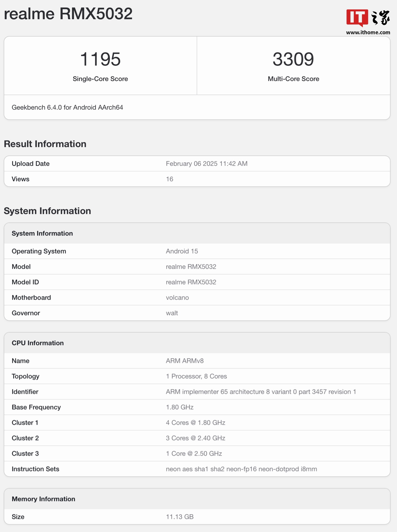397x532 pixels.
Task: Click the Result Information heading
Action: 45,144
